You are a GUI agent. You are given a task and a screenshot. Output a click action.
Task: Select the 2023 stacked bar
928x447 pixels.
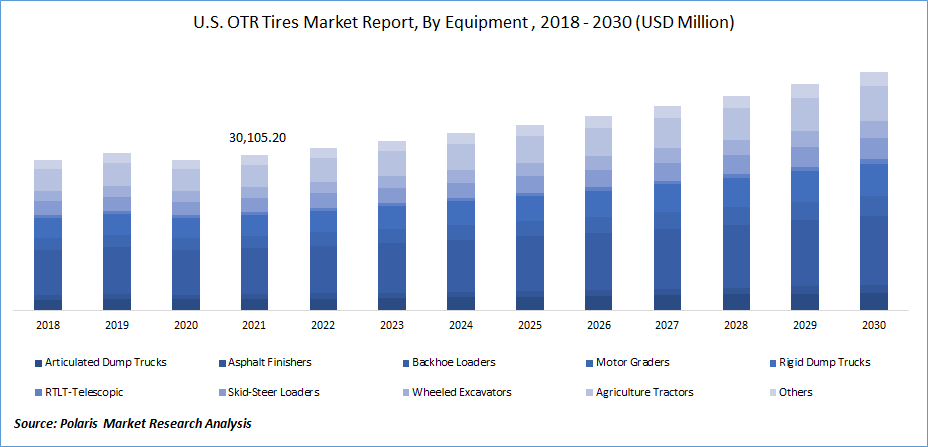[x=392, y=226]
